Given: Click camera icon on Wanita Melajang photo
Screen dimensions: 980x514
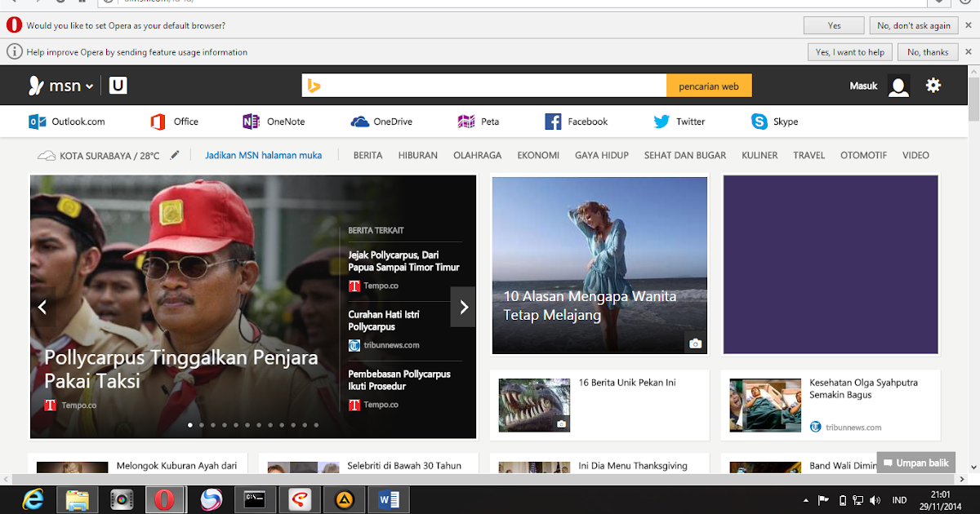Looking at the screenshot, I should (696, 343).
